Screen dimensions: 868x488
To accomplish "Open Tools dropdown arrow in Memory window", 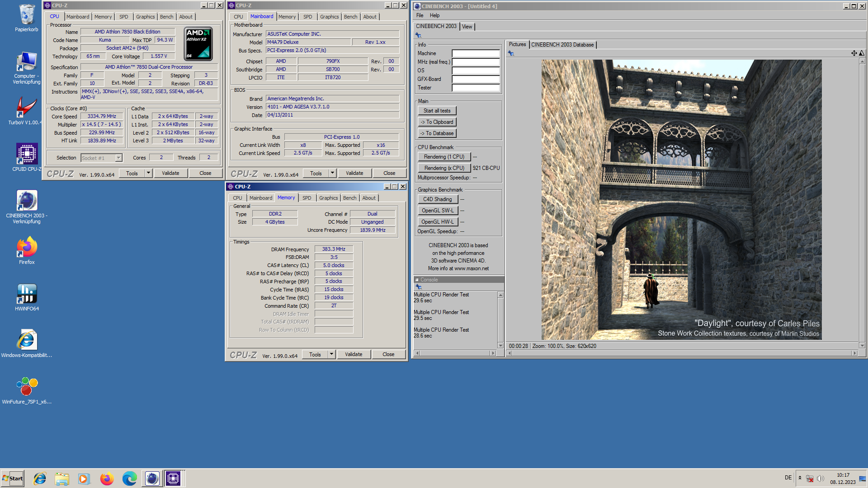I will (x=331, y=354).
